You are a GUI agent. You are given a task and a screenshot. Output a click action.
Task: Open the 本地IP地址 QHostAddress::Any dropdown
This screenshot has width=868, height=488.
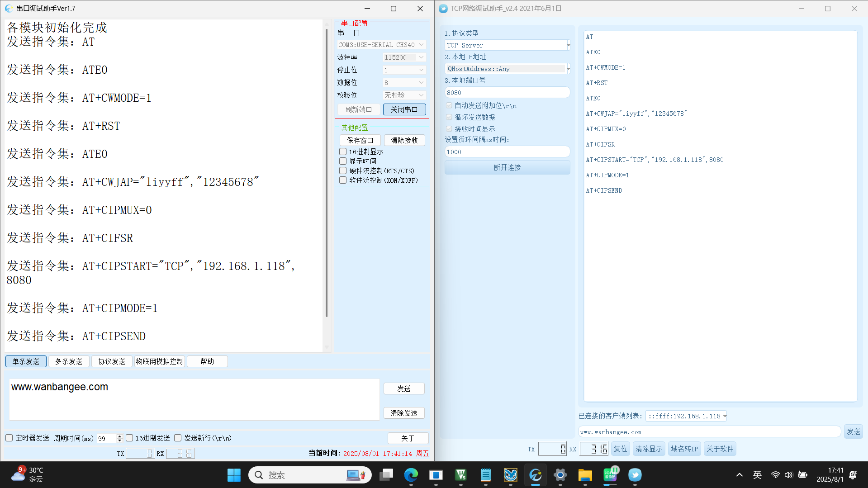pyautogui.click(x=507, y=69)
